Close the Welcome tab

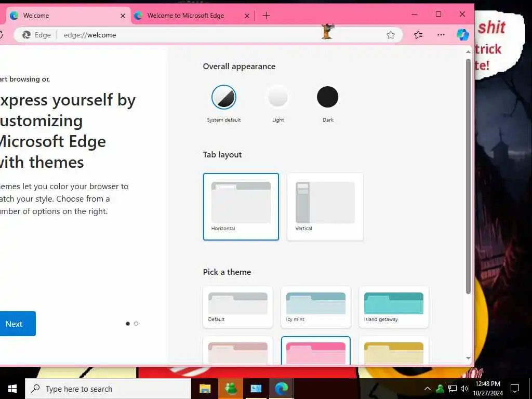pyautogui.click(x=123, y=16)
